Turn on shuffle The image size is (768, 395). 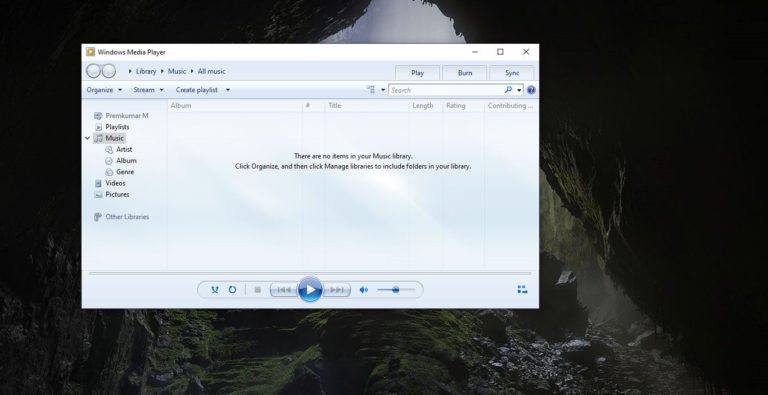[x=215, y=290]
